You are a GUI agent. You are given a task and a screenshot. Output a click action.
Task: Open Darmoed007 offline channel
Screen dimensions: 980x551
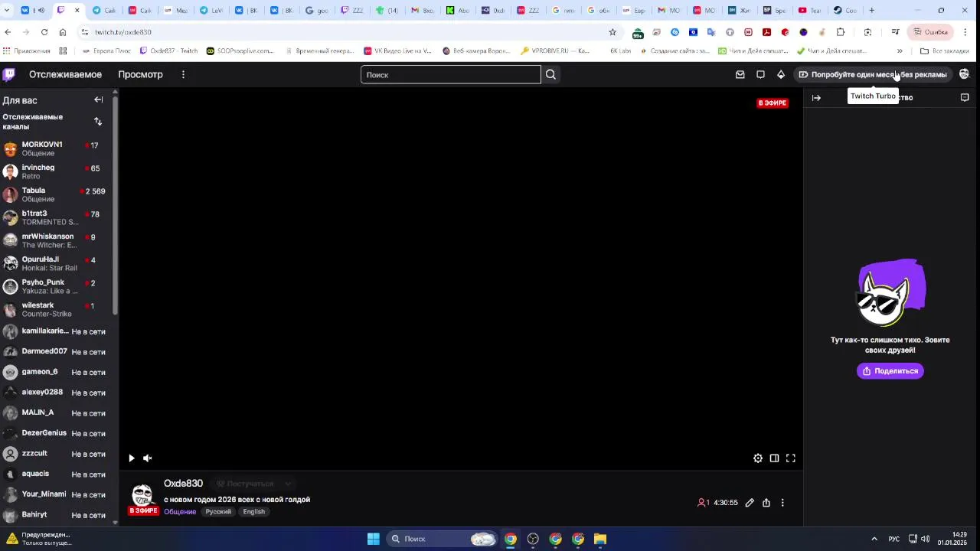pos(55,351)
